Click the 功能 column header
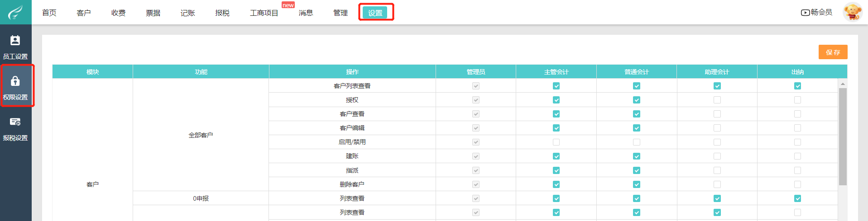868x221 pixels. (x=201, y=72)
